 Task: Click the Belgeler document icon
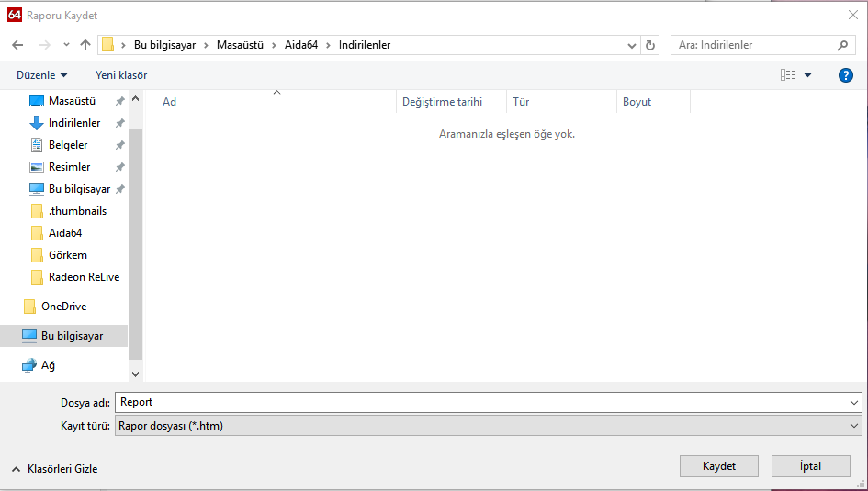click(x=37, y=145)
